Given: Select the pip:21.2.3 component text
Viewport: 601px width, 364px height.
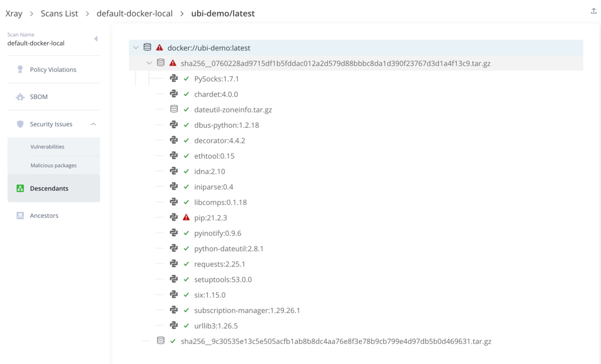Looking at the screenshot, I should (211, 218).
